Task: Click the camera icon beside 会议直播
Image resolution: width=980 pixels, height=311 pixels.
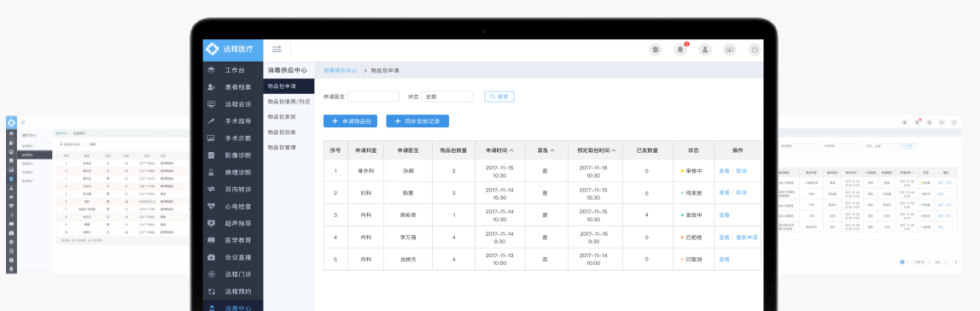Action: [211, 257]
